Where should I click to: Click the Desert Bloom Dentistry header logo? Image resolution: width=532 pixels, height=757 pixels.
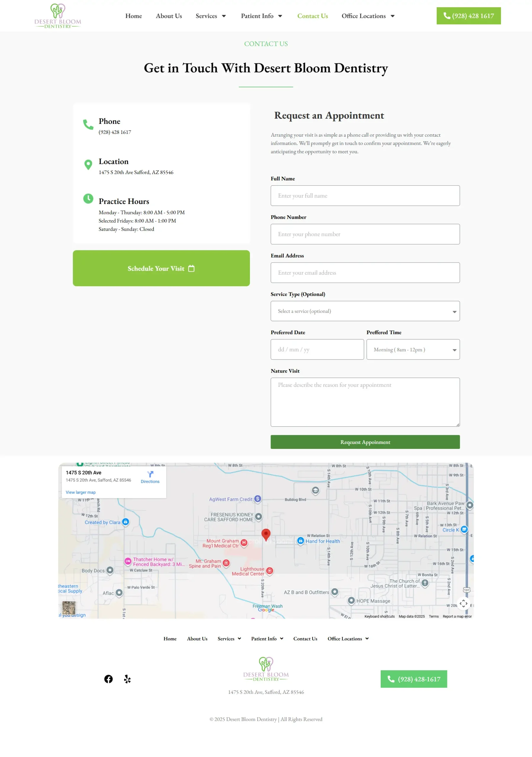pyautogui.click(x=58, y=16)
